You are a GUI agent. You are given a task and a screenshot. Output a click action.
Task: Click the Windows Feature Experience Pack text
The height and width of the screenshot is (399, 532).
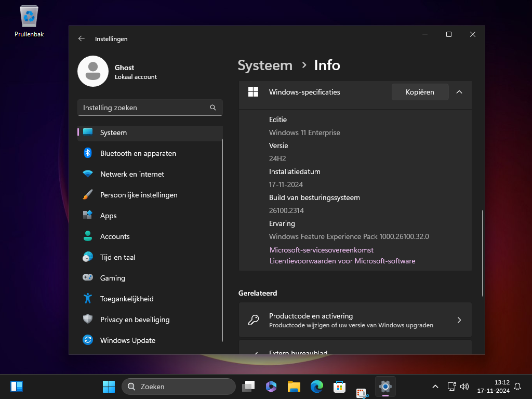click(349, 236)
